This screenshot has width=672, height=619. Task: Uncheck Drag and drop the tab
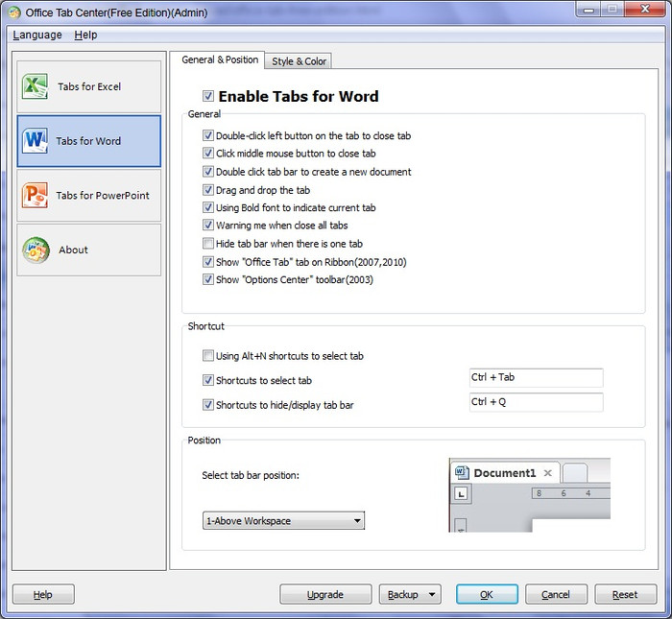pyautogui.click(x=208, y=190)
